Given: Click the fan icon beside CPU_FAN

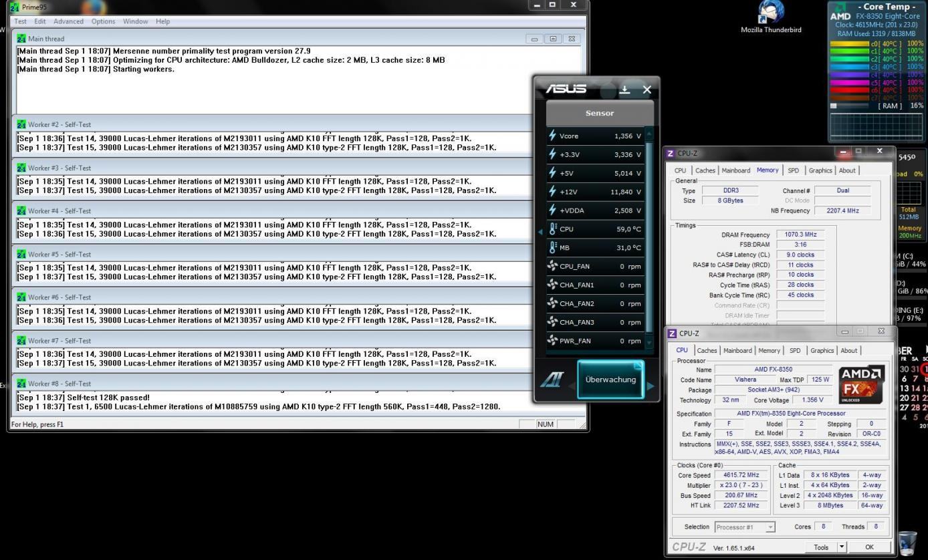Looking at the screenshot, I should click(x=552, y=266).
